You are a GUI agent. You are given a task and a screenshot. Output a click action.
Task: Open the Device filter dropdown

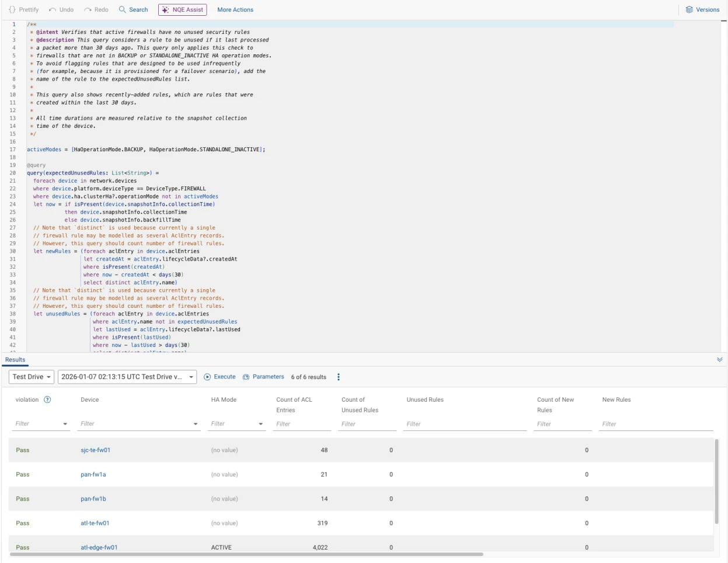pyautogui.click(x=196, y=424)
